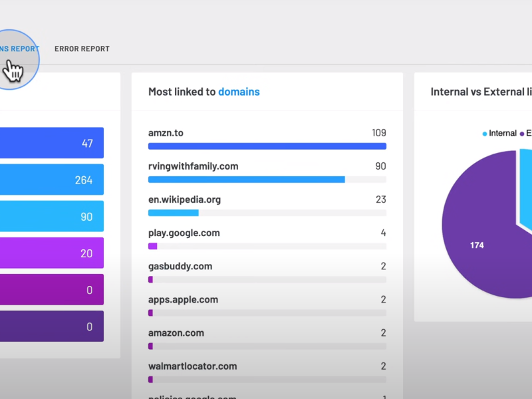Screen dimensions: 532x399
Task: Select the light blue Internal pie slice
Action: (525, 186)
